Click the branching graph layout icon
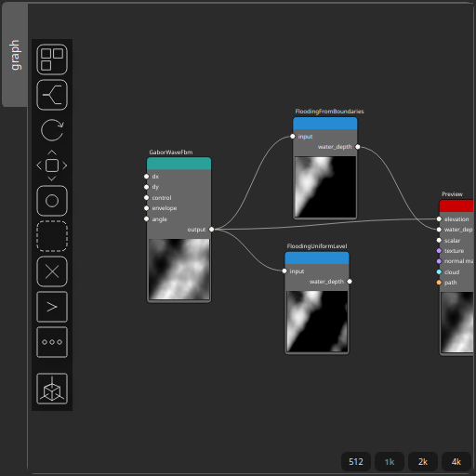 [x=52, y=95]
